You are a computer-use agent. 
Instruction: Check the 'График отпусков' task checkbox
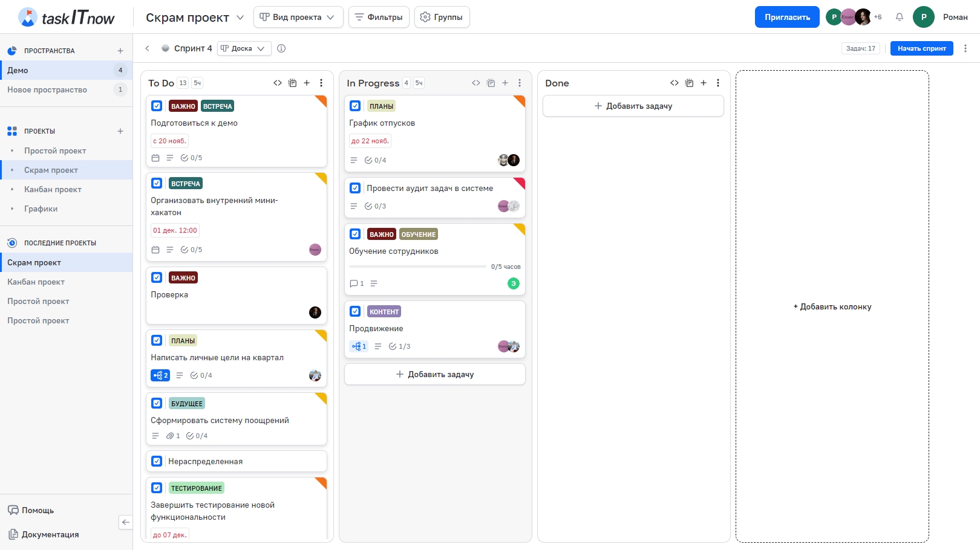coord(355,106)
